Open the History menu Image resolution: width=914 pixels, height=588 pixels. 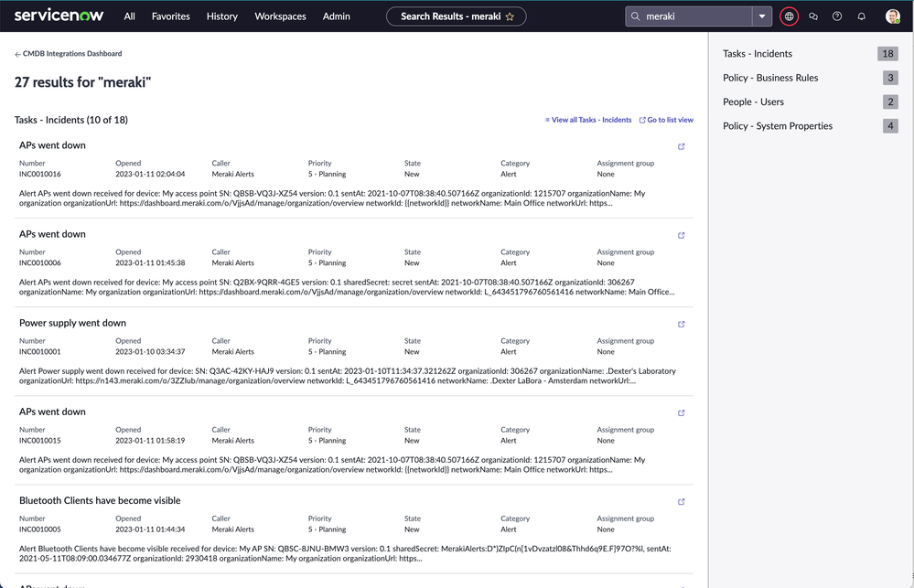(222, 16)
